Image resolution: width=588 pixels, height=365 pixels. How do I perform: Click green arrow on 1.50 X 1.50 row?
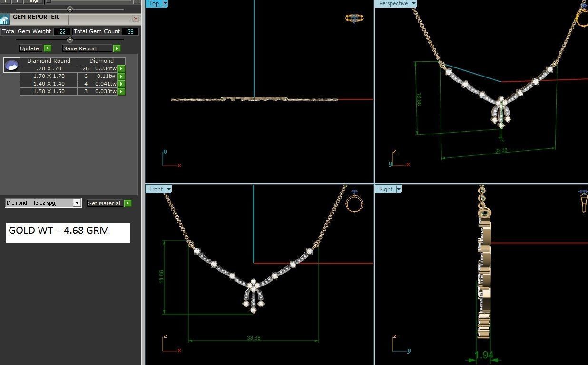pos(121,91)
